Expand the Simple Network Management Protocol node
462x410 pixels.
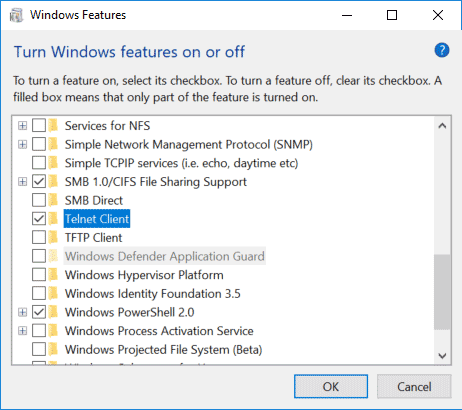tap(22, 144)
